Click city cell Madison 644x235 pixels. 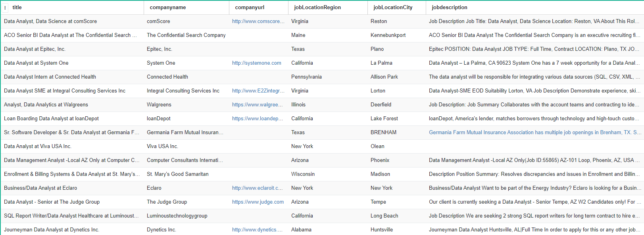pos(380,174)
